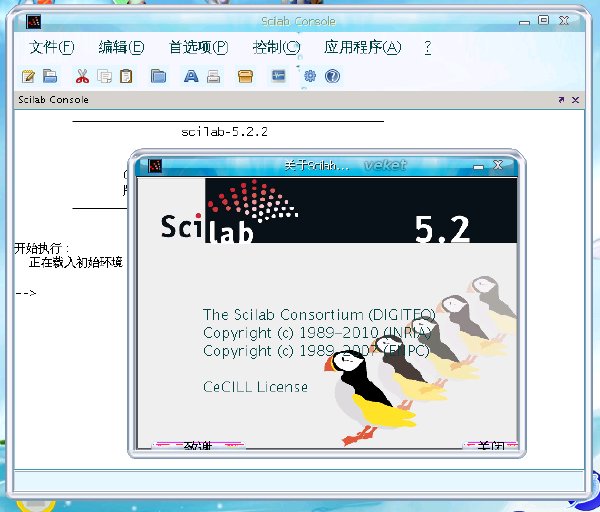Image resolution: width=600 pixels, height=512 pixels.
Task: Click Copyright 1989-2010 (INRIA) line
Action: pyautogui.click(x=317, y=333)
